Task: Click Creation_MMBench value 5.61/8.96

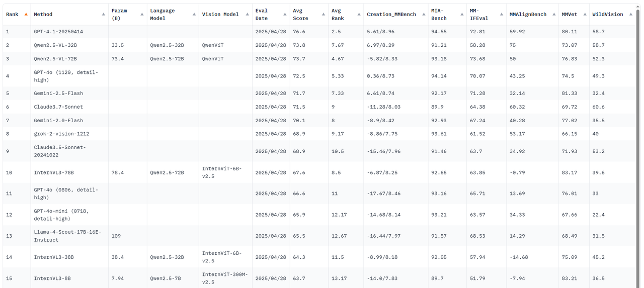Action: coord(381,31)
